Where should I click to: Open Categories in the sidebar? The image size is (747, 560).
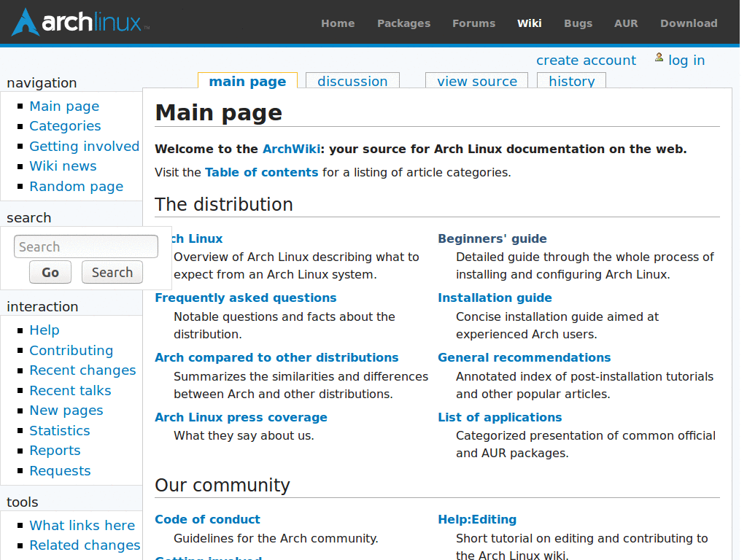click(65, 126)
